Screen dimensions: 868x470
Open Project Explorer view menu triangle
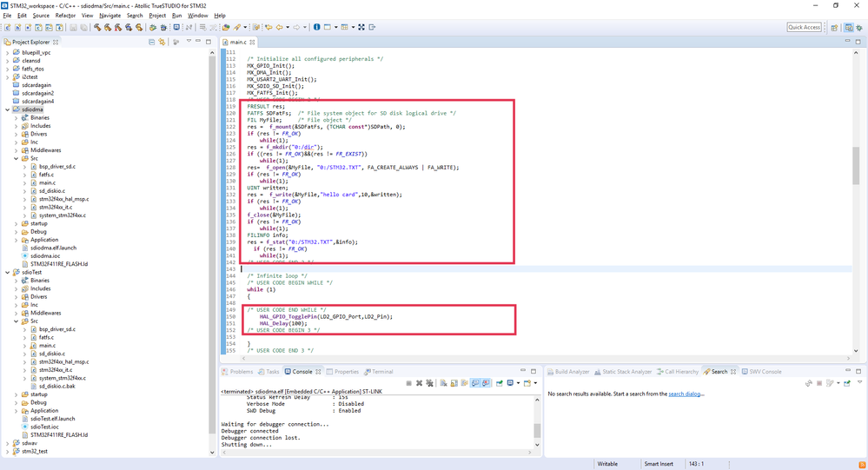click(x=189, y=42)
